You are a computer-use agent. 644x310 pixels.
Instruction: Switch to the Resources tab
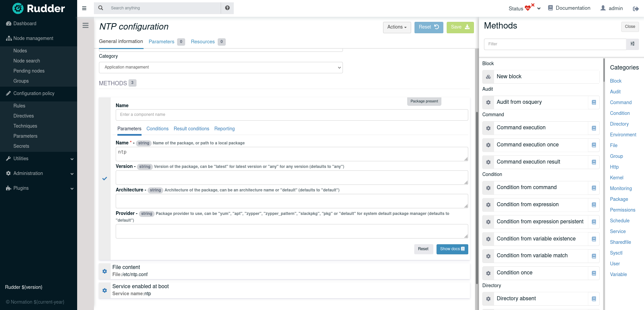click(203, 42)
